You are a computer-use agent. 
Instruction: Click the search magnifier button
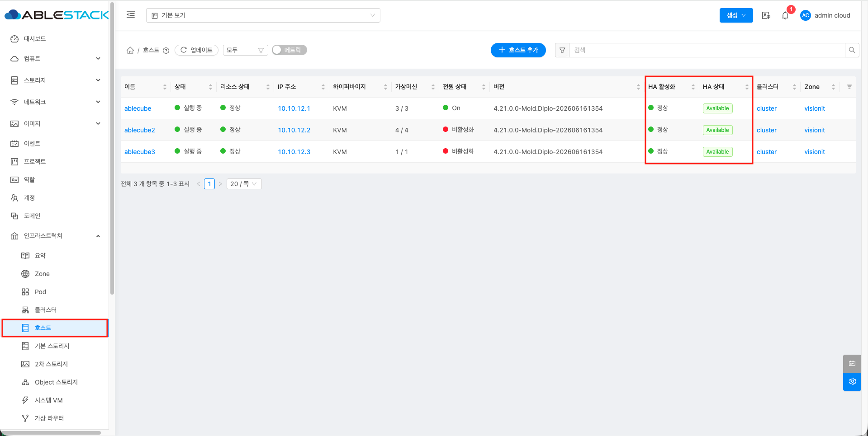coord(852,50)
